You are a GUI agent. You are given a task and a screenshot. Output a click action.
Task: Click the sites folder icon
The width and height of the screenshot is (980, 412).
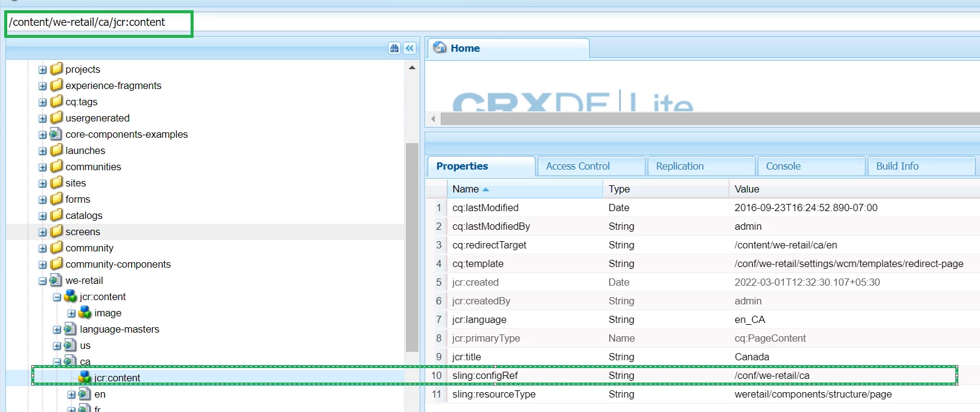(x=57, y=182)
